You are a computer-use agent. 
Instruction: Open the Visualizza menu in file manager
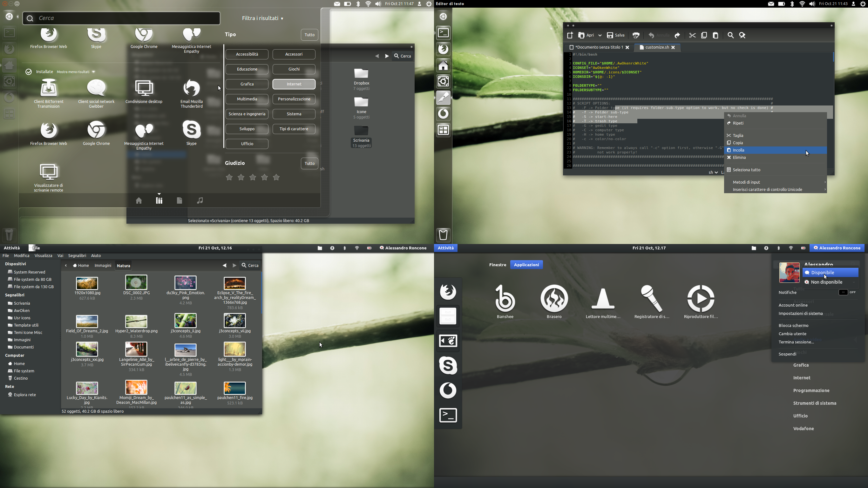pos(44,255)
